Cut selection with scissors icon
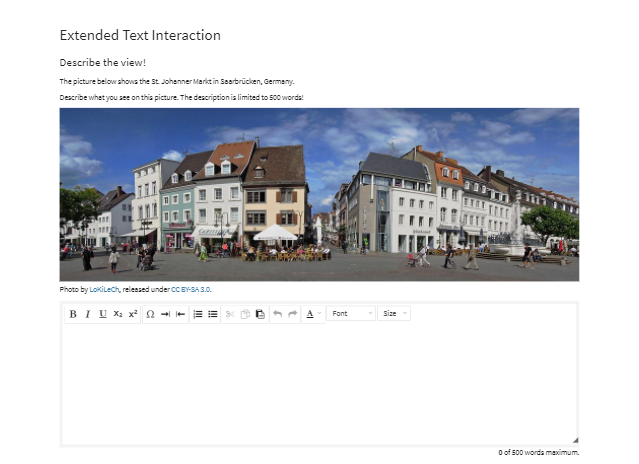This screenshot has height=464, width=639. pos(230,314)
